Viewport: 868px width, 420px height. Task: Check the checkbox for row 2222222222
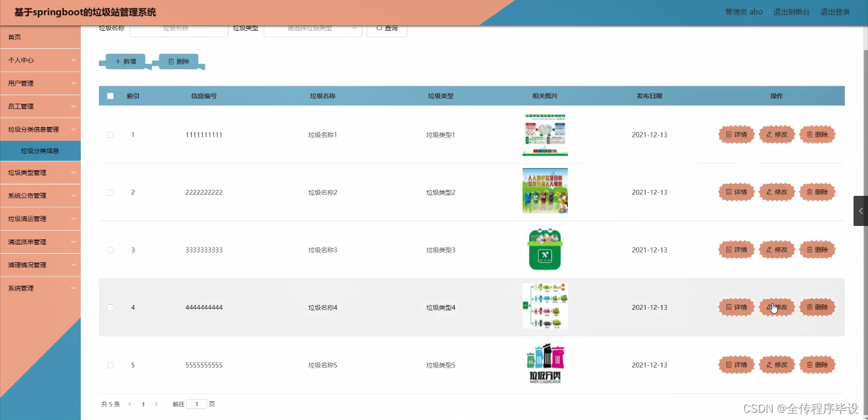tap(110, 192)
